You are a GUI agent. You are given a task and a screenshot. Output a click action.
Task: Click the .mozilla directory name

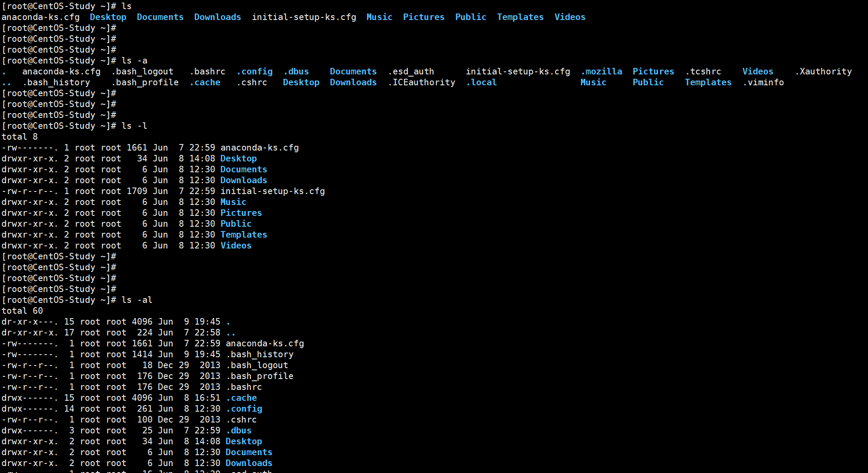(x=601, y=71)
